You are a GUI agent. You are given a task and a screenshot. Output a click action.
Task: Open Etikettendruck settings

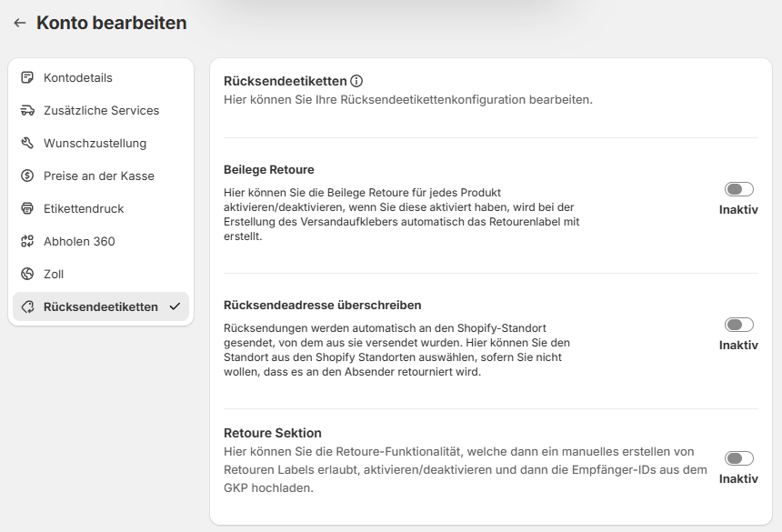101,208
